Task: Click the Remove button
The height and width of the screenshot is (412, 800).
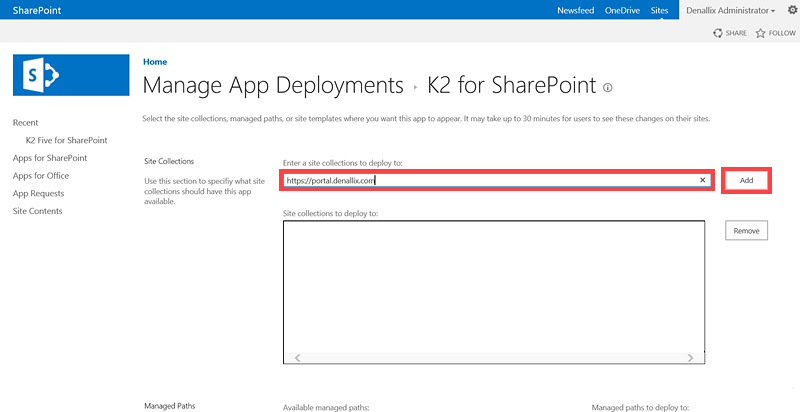Action: click(x=746, y=231)
